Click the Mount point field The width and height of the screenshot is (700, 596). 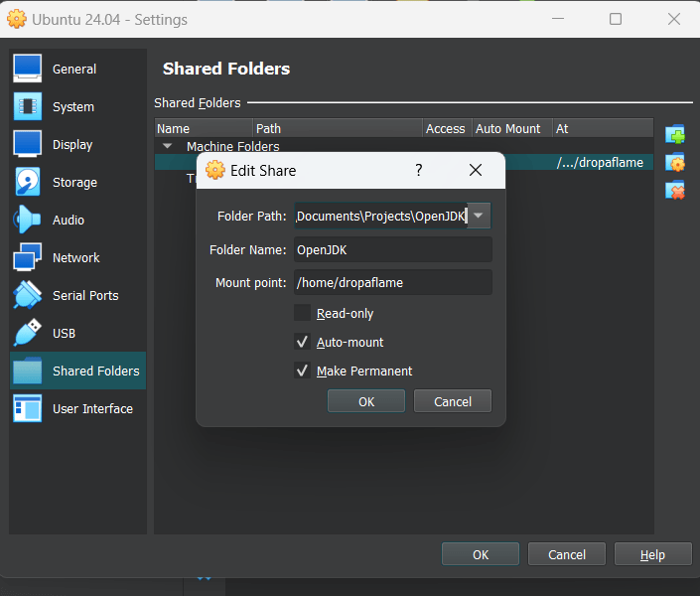click(x=393, y=282)
